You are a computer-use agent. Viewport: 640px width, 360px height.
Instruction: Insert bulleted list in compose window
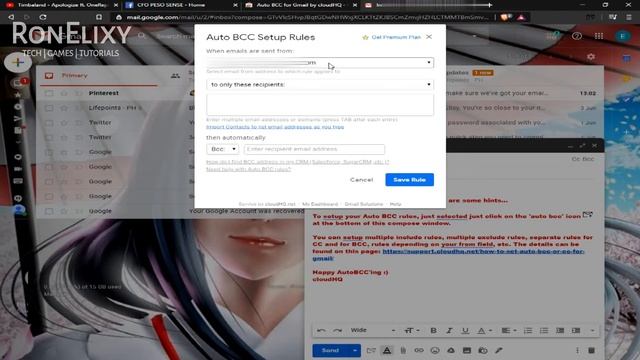click(x=544, y=330)
